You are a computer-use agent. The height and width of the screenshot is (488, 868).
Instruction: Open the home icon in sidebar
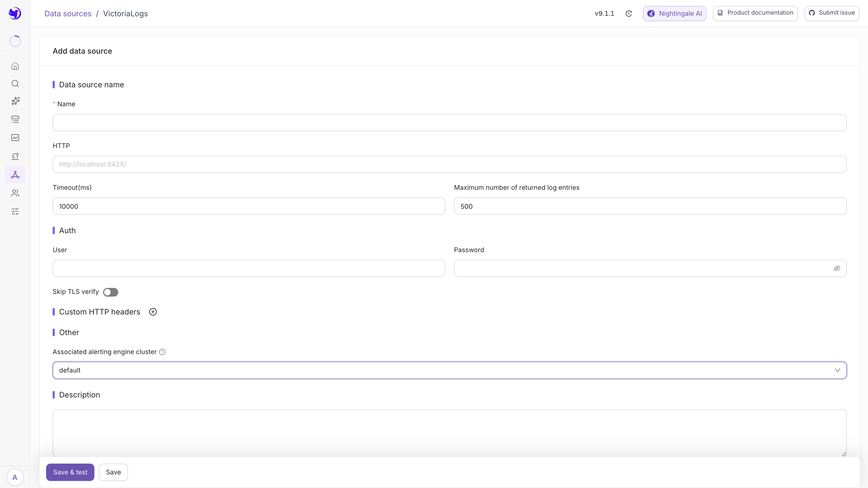(x=15, y=66)
